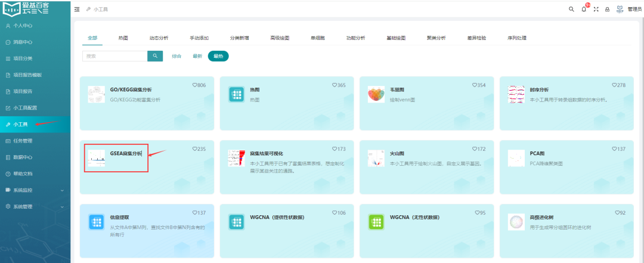Open GO/KEGG富集分析 thumbnail

tap(97, 94)
